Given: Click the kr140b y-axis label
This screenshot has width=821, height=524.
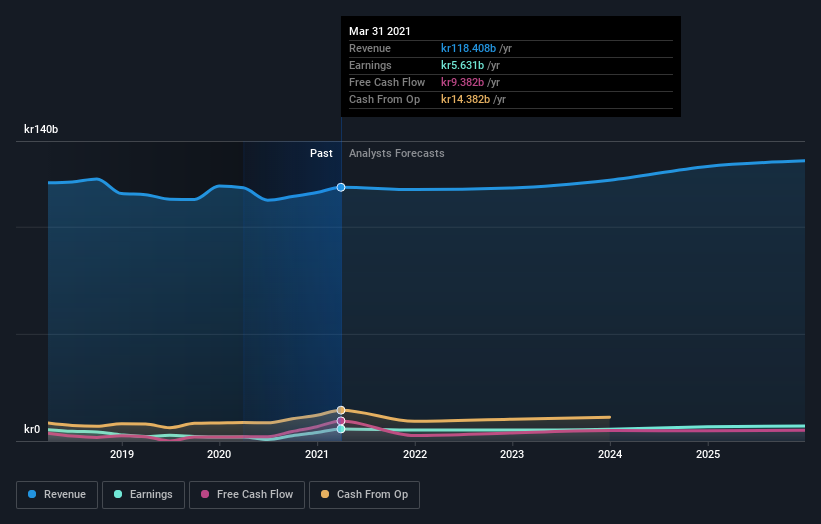Looking at the screenshot, I should 41,129.
